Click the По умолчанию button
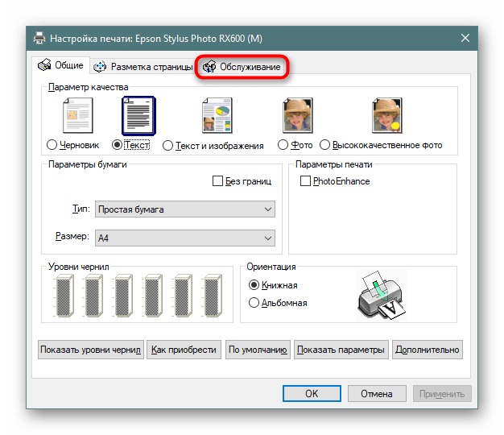This screenshot has height=435, width=504. [258, 350]
